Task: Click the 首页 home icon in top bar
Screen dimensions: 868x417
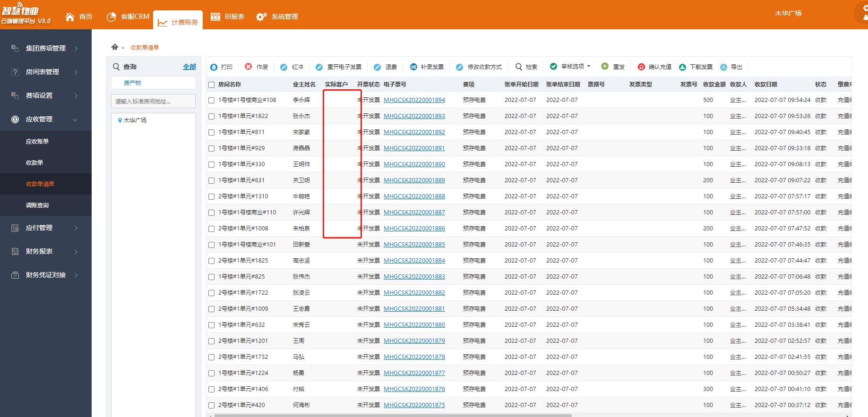Action: click(70, 17)
